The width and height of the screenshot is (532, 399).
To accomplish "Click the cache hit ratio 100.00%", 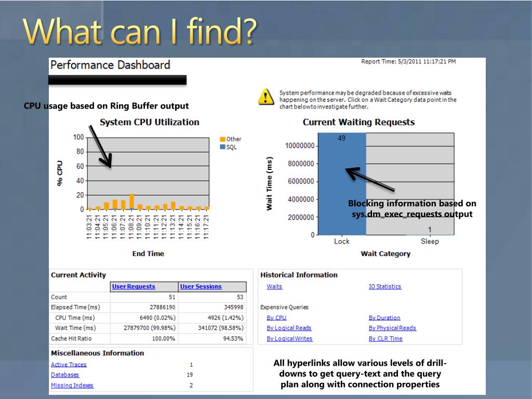I will coord(164,338).
